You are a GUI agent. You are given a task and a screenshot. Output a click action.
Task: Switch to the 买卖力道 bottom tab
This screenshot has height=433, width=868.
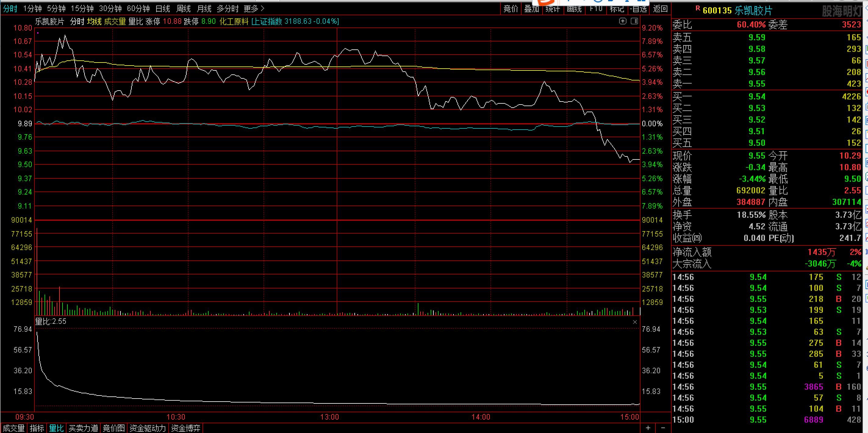pos(84,428)
